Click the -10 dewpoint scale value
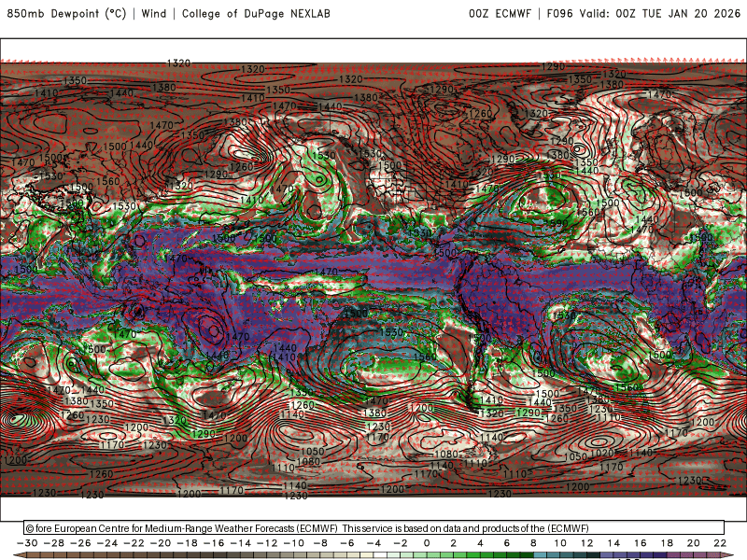This screenshot has width=747, height=560. (294, 543)
